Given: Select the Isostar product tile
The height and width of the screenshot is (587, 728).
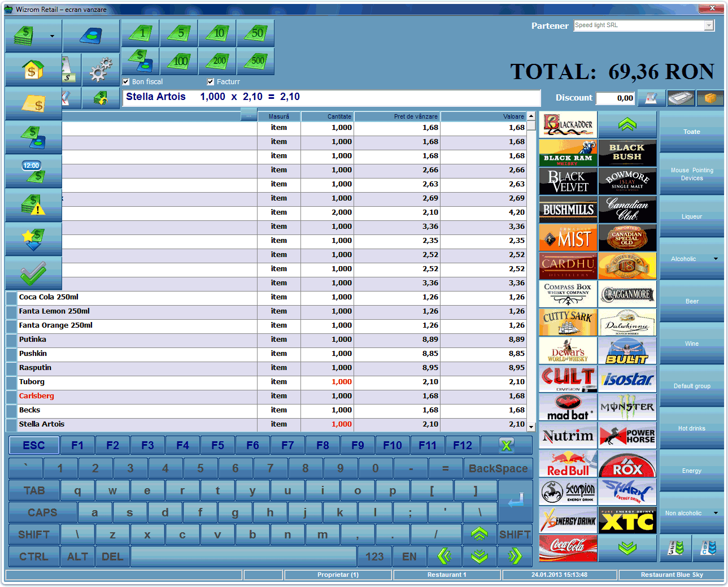Looking at the screenshot, I should (x=627, y=379).
